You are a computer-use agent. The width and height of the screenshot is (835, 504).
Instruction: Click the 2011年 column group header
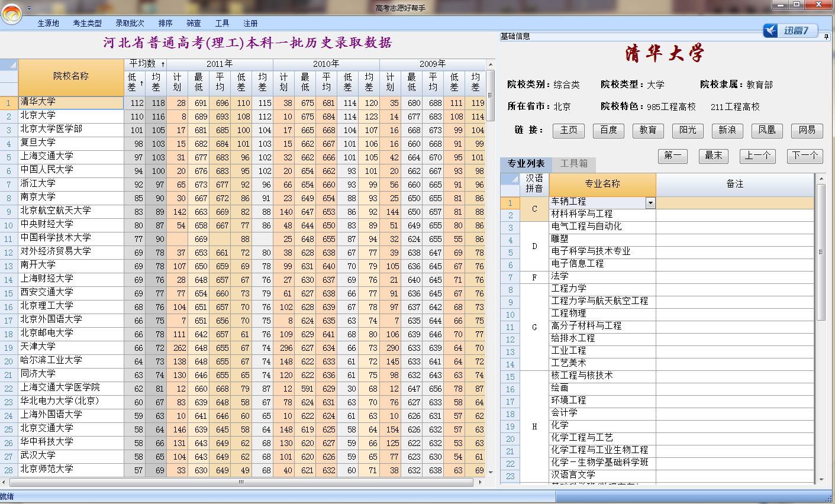pyautogui.click(x=220, y=64)
